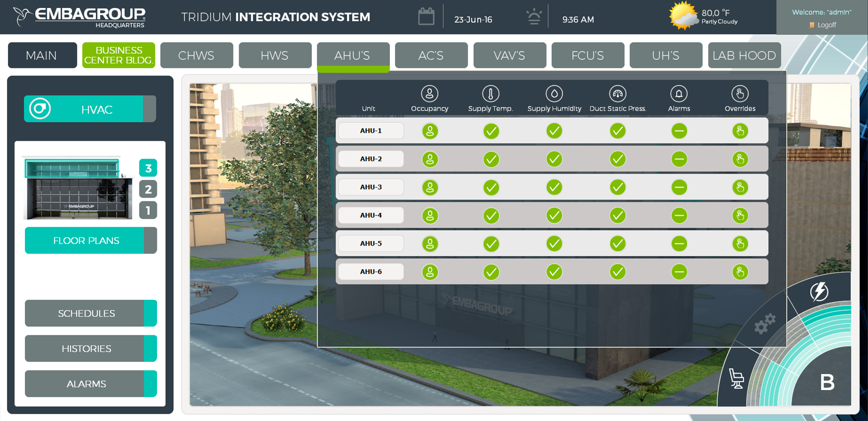Click the 9:36 AM time display
Screen dimensions: 868x421
(x=578, y=20)
